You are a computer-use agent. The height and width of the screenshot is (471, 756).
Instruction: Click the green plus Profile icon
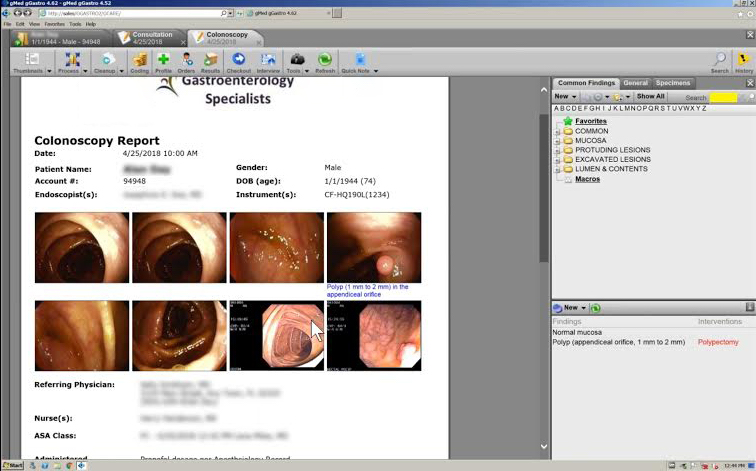163,60
